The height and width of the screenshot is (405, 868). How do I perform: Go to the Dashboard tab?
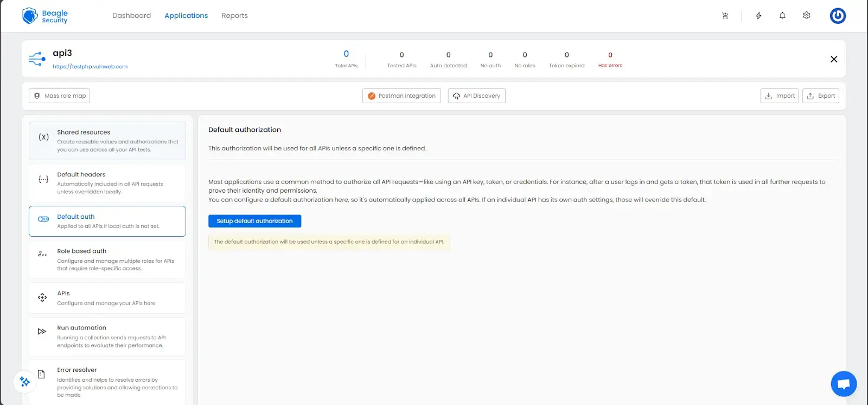pyautogui.click(x=132, y=16)
